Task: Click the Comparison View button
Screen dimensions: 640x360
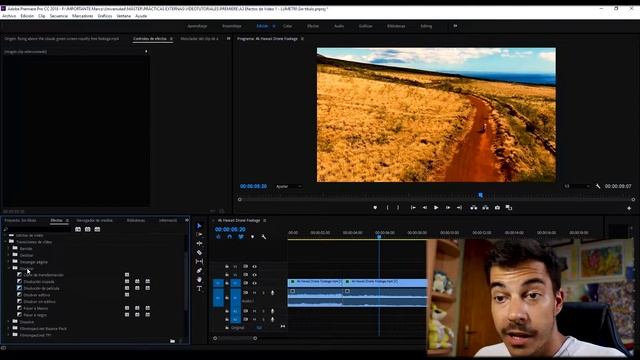Action: tap(509, 208)
